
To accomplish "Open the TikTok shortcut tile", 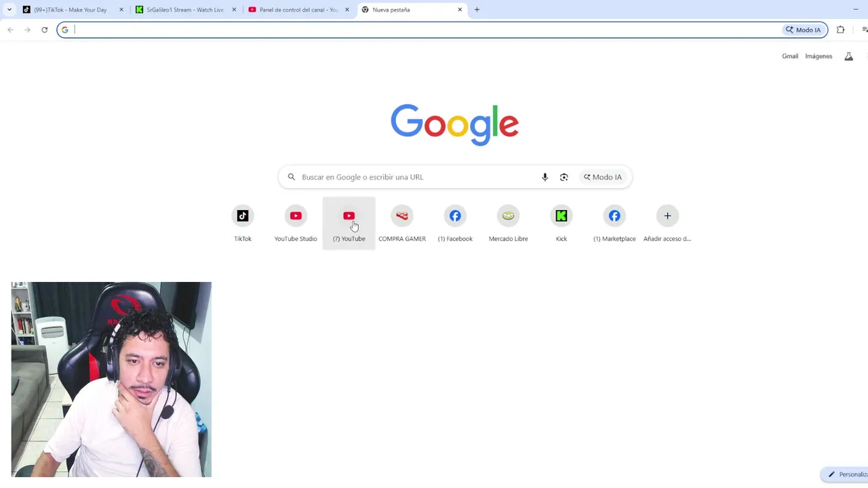I will pos(243,223).
